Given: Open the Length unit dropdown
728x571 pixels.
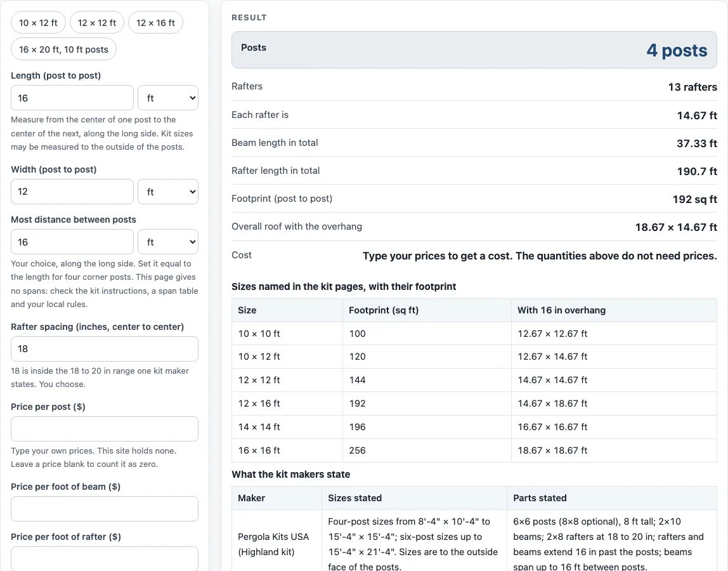Looking at the screenshot, I should tap(168, 98).
